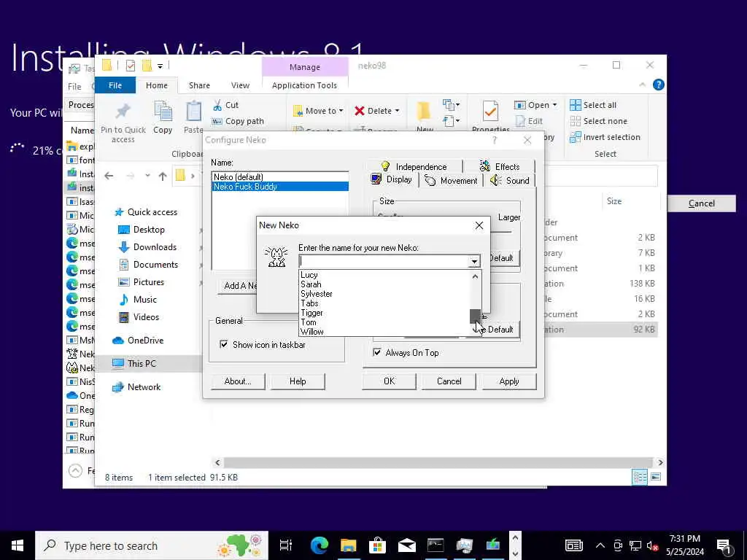
Task: Click Select none in the ribbon
Action: [598, 121]
